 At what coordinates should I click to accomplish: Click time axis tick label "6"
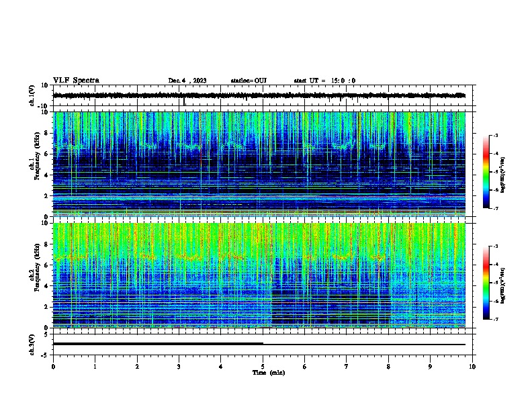[305, 367]
